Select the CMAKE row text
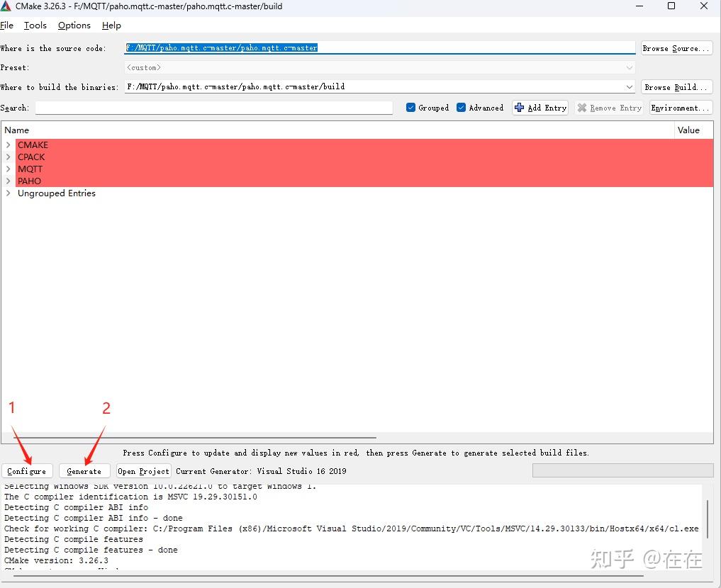The height and width of the screenshot is (588, 721). tap(33, 145)
